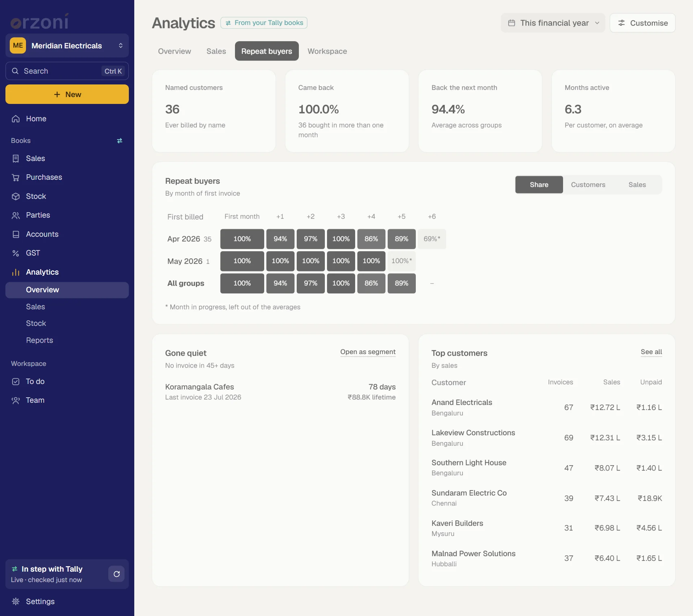Click the Open as segment link

368,352
